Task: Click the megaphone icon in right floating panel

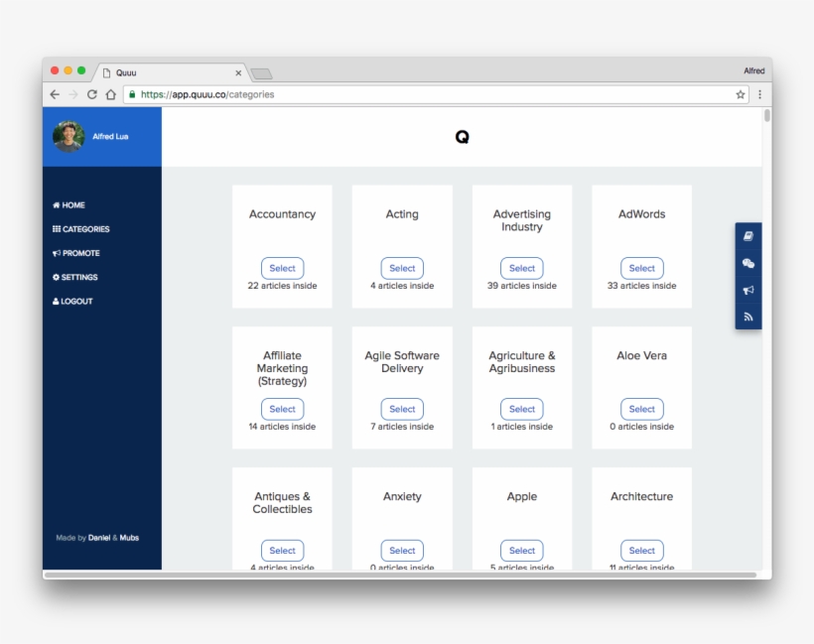Action: point(747,290)
